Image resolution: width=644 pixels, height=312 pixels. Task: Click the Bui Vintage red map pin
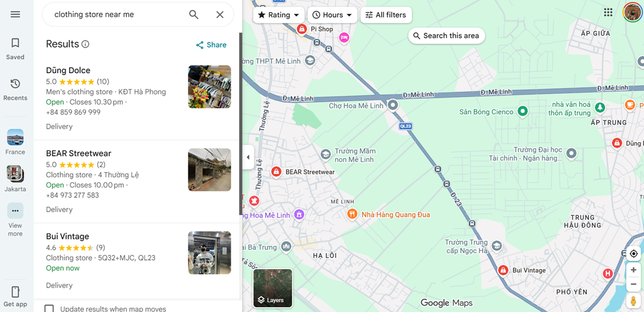[x=503, y=270]
